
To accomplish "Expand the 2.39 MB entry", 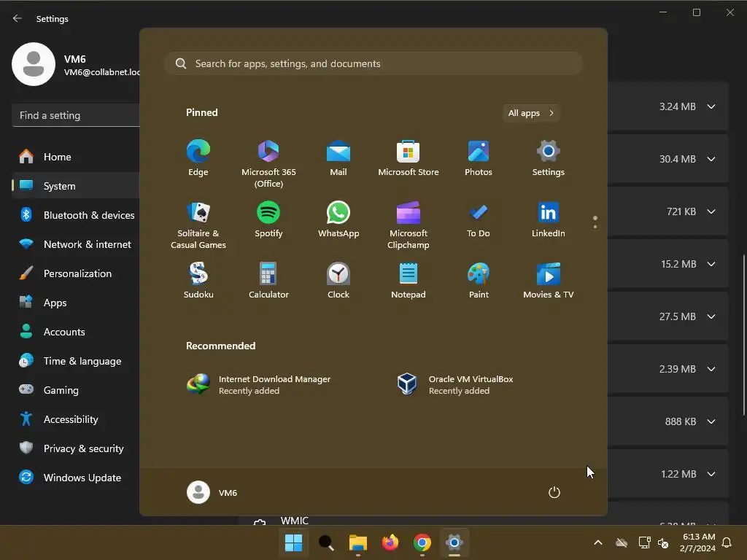I will point(711,369).
